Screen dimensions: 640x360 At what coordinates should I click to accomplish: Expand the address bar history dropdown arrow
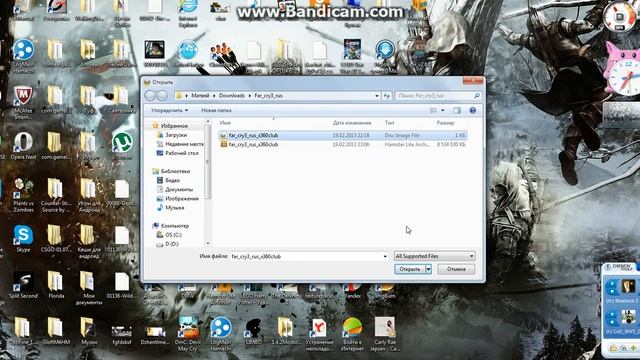pos(377,96)
